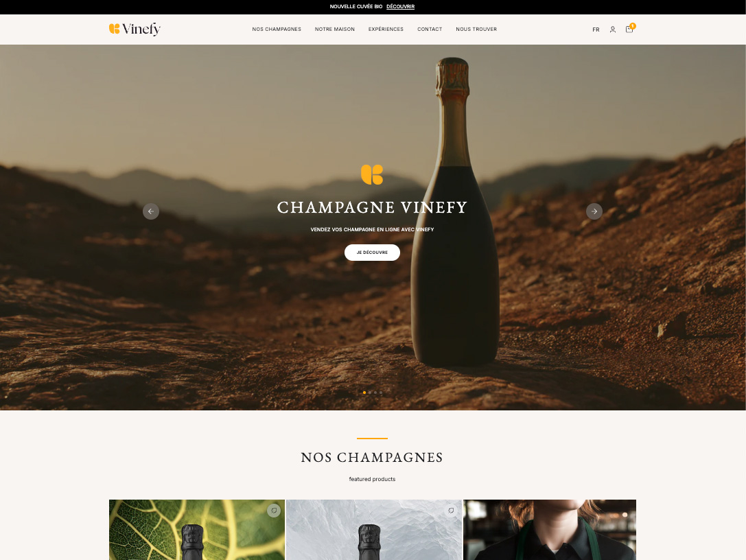Click the Vinefy logo in header

tap(135, 29)
